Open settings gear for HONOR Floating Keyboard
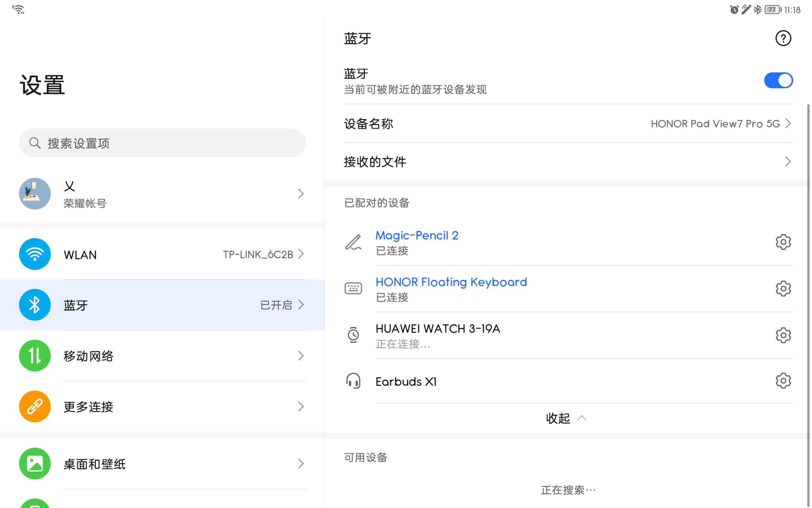 click(x=783, y=289)
